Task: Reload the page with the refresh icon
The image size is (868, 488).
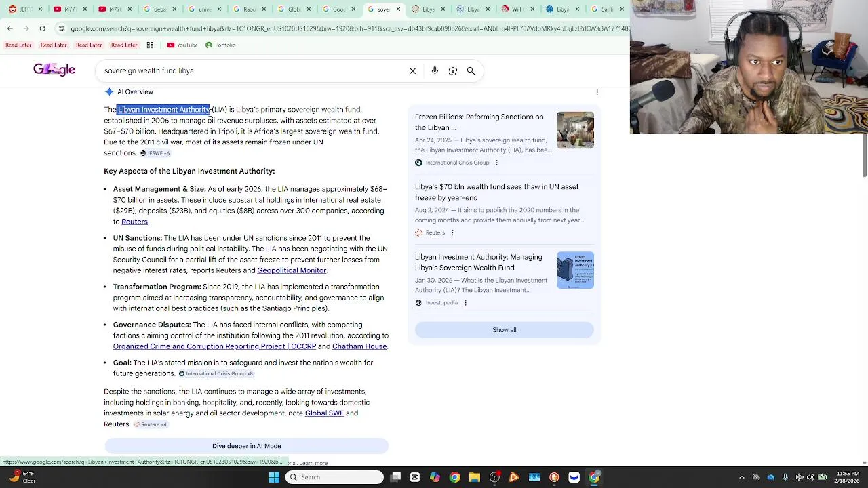Action: tap(43, 28)
